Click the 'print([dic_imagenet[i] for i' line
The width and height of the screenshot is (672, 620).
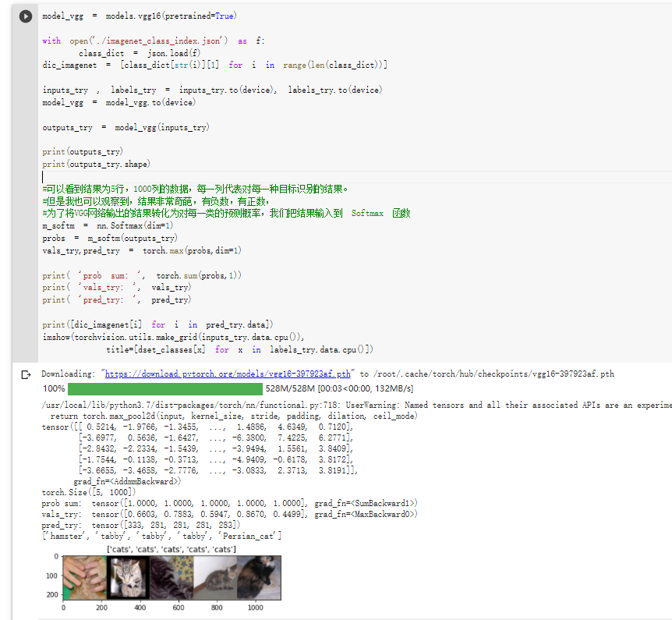pos(157,324)
